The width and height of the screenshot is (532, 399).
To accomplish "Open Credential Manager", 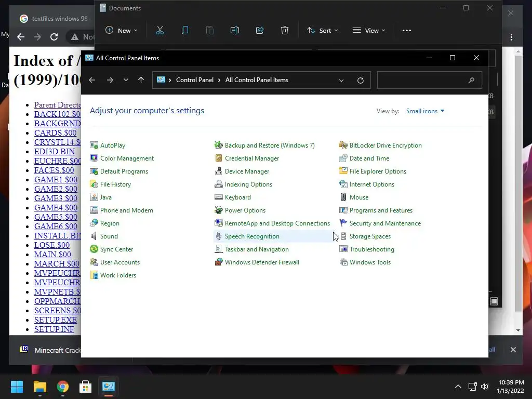I will (x=247, y=158).
